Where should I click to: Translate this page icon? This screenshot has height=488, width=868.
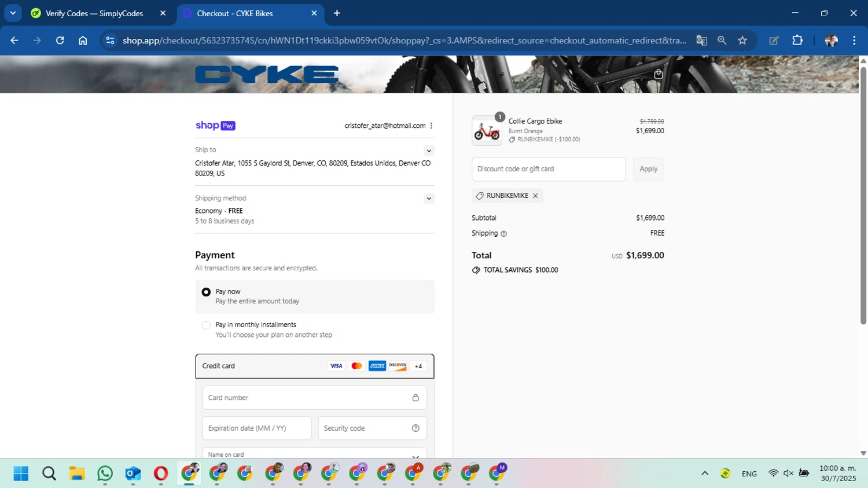702,41
